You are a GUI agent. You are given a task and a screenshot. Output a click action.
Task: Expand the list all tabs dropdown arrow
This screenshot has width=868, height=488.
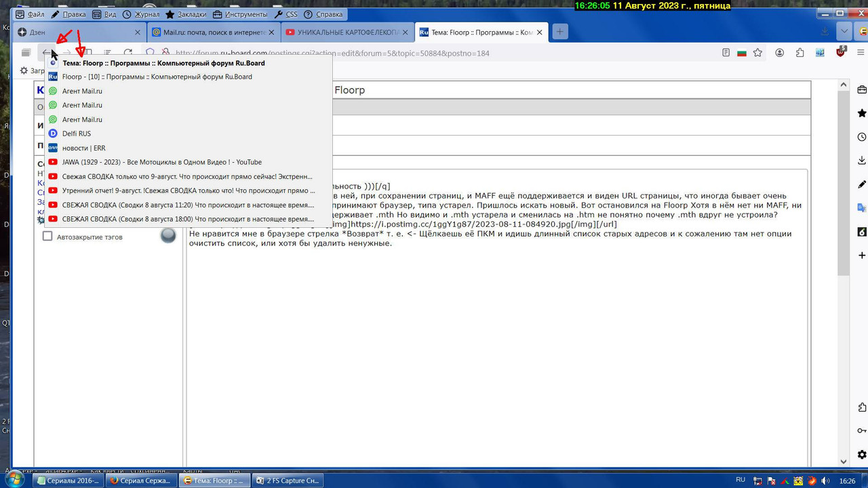click(844, 32)
